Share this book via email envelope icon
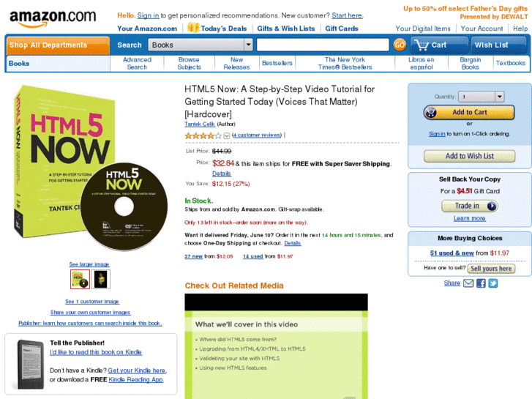532x399 pixels. 468,283
